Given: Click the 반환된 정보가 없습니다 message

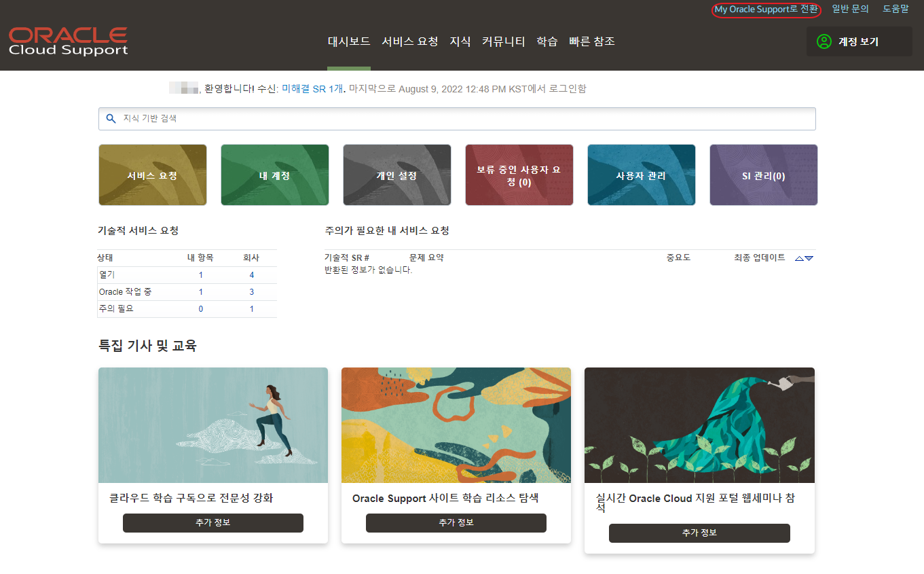Looking at the screenshot, I should tap(369, 270).
